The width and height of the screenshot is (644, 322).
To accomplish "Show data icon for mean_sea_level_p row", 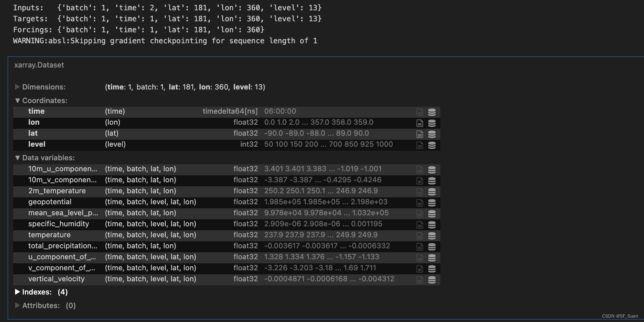I will pyautogui.click(x=432, y=213).
